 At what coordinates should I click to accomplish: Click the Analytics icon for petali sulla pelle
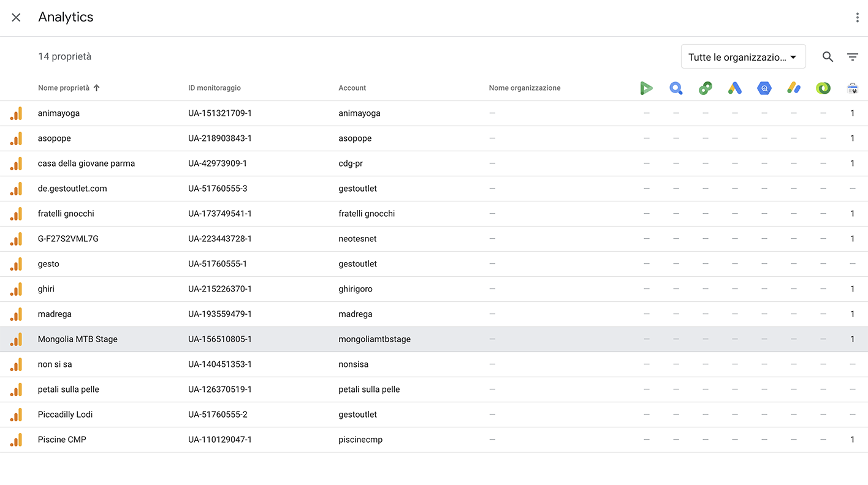(x=16, y=389)
